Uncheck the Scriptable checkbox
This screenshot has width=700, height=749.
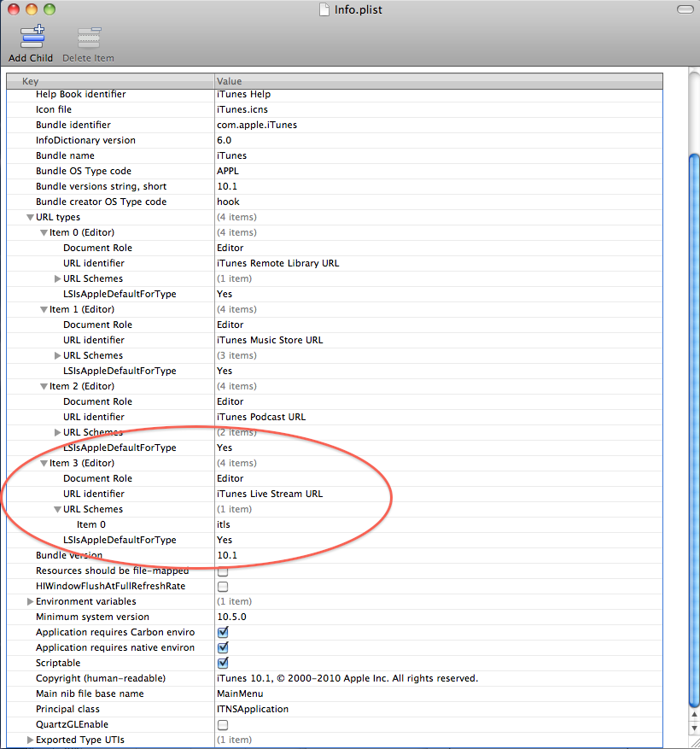pos(223,663)
